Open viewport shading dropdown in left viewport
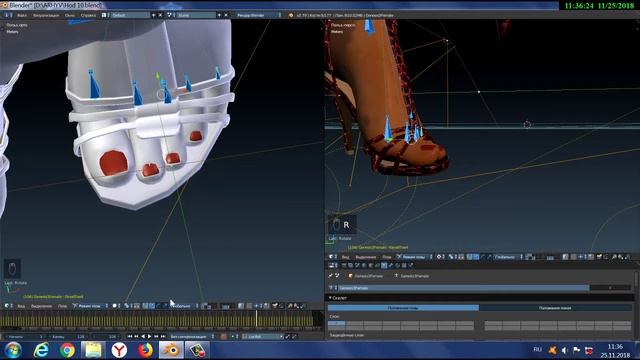Image resolution: width=640 pixels, height=360 pixels. (x=116, y=306)
